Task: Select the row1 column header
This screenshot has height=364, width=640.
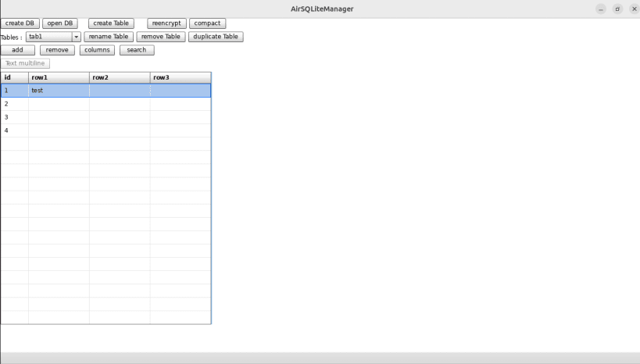Action: click(x=59, y=77)
